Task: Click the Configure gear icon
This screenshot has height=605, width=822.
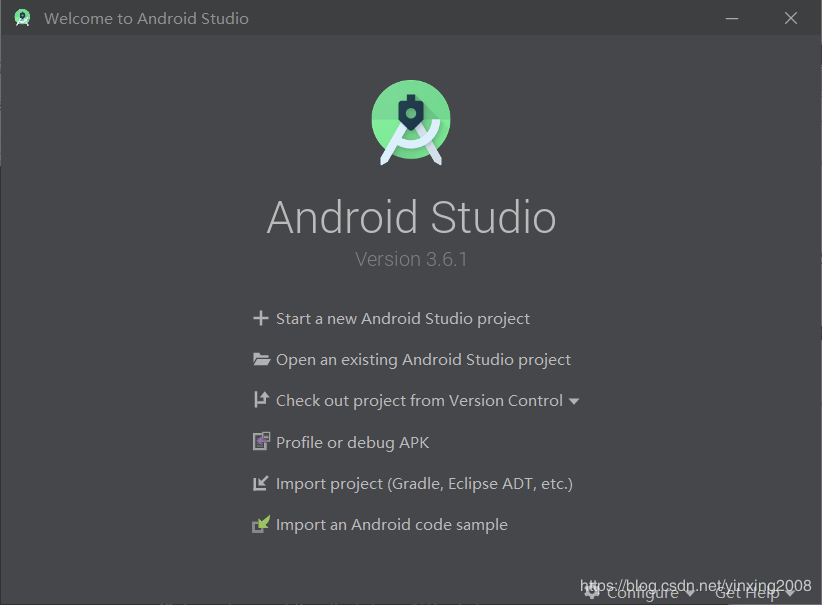Action: click(592, 591)
